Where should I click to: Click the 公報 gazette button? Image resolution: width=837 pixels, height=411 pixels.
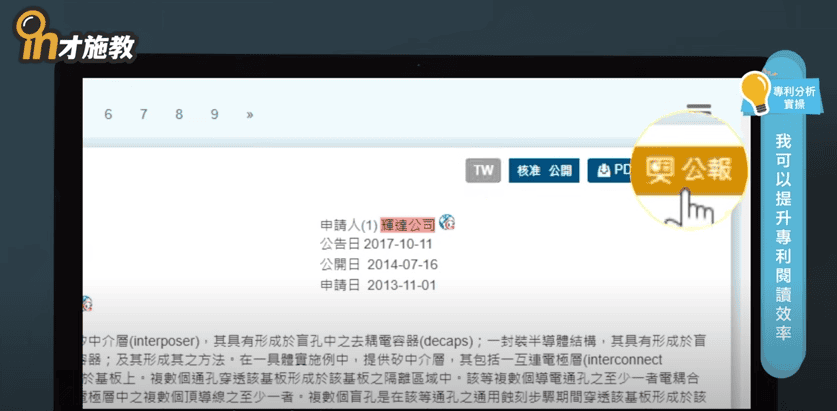coord(692,168)
